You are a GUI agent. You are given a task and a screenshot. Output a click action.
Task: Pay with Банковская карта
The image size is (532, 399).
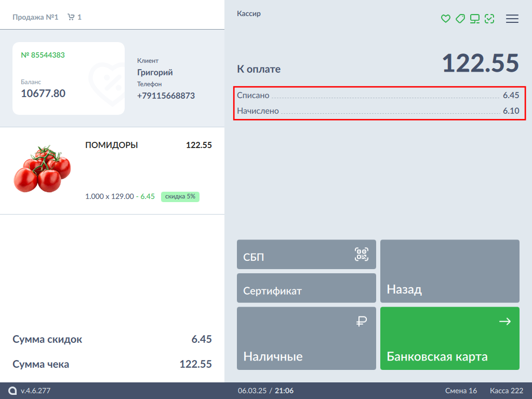449,339
